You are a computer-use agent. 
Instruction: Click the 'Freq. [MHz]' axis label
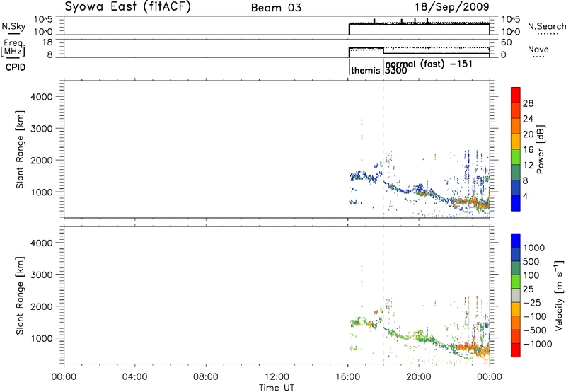[13, 48]
